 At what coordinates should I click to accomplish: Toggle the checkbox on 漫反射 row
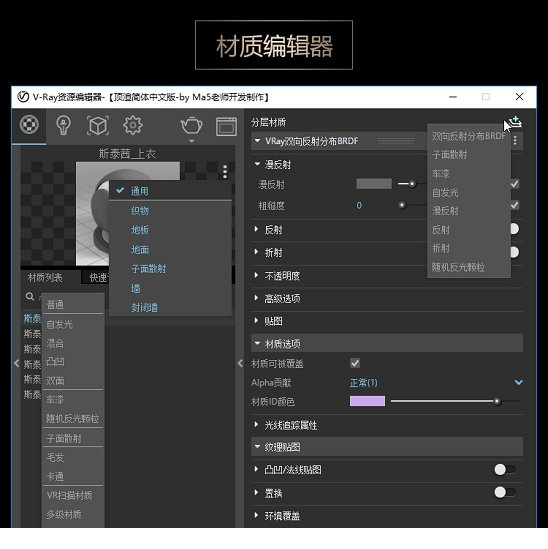pos(514,184)
